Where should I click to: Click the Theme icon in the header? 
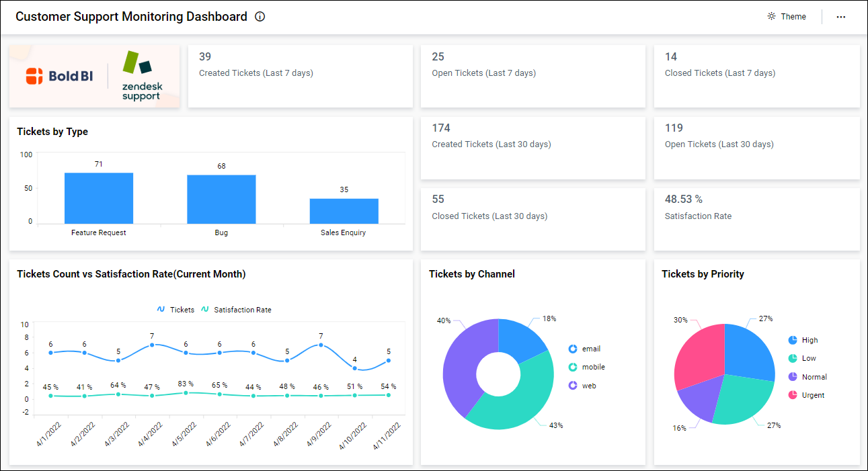(771, 16)
